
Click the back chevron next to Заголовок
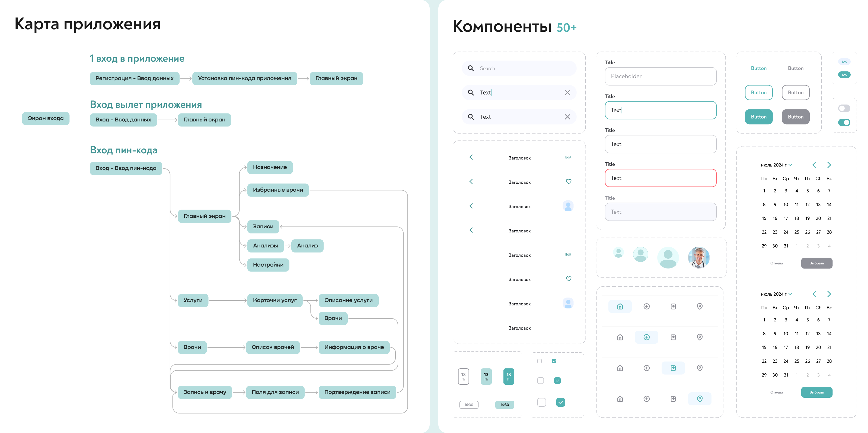(471, 157)
